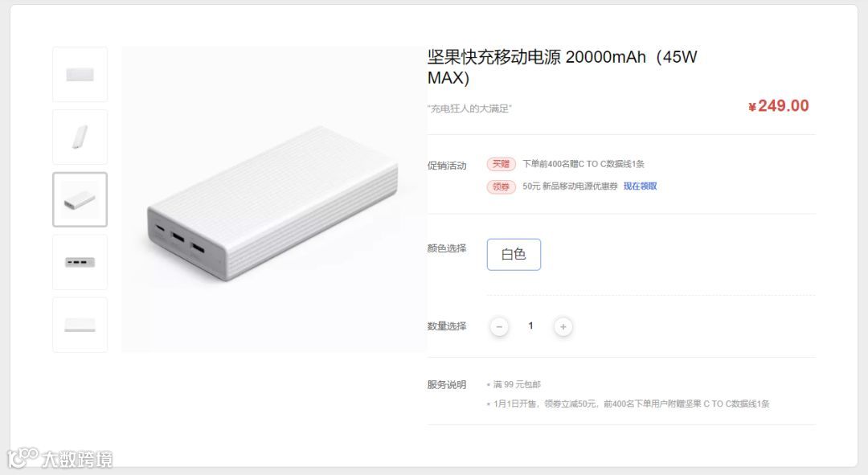Click the quantity number field
Viewport: 868px width, 475px height.
point(531,326)
